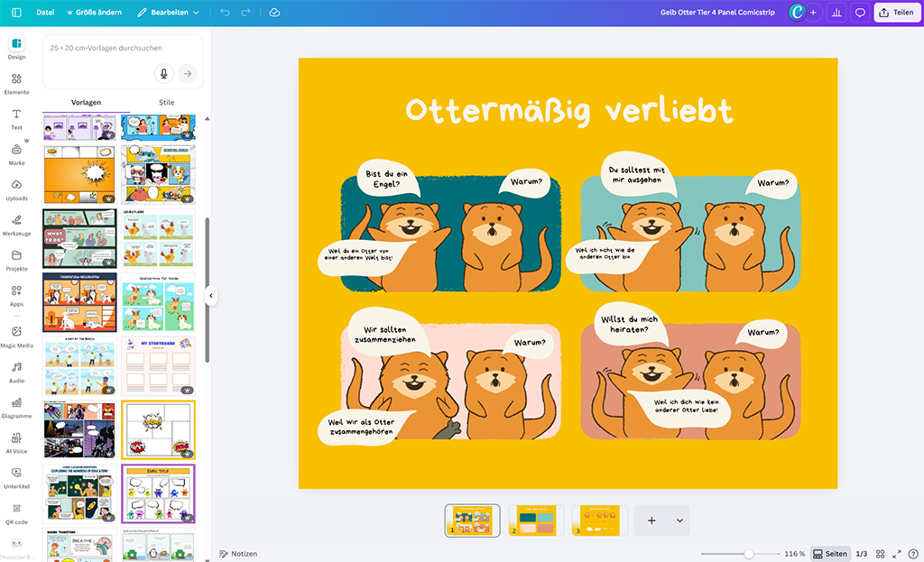Click the 1/3 page counter

[x=862, y=554]
